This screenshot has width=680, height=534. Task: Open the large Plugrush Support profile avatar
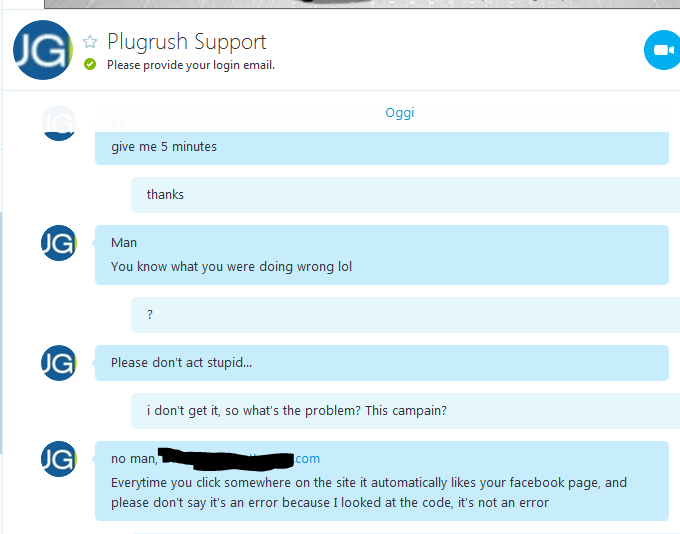pyautogui.click(x=42, y=50)
